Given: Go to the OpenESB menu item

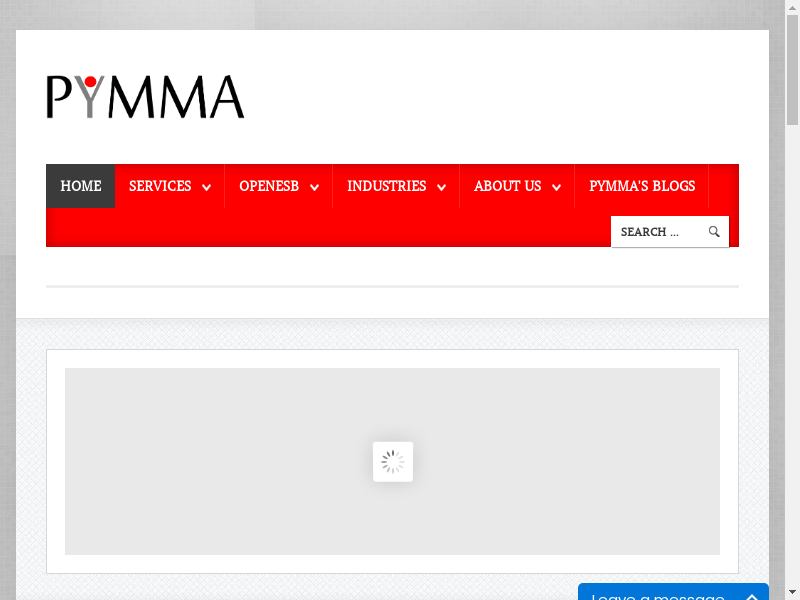Looking at the screenshot, I should [269, 186].
